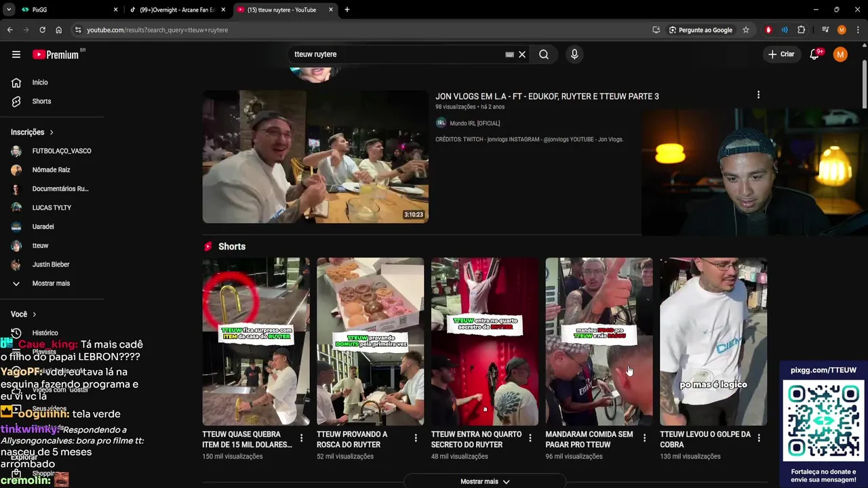
Task: Open options for TTEUW ENTRA NO QUARTO short
Action: (530, 439)
